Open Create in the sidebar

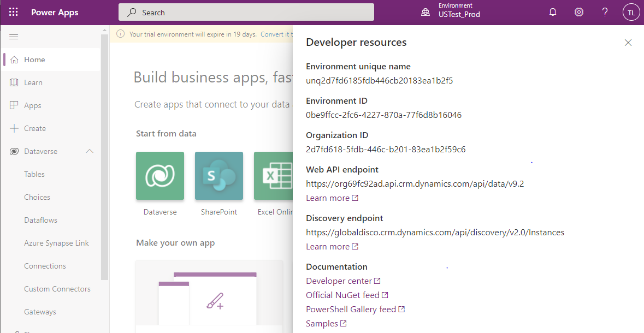51,128
